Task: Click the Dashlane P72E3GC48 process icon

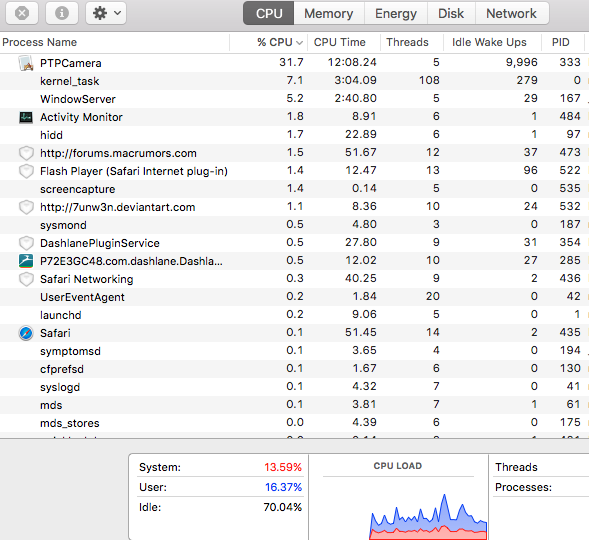Action: 26,261
